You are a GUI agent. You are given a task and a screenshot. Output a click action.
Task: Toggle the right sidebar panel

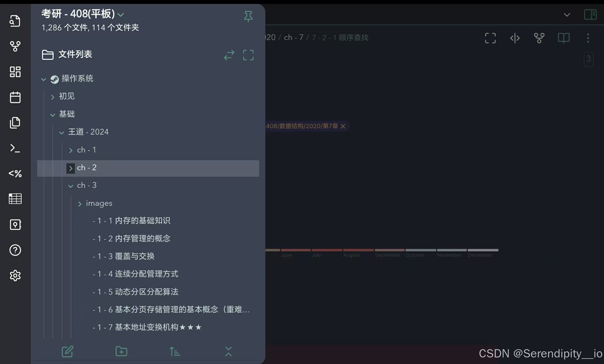(590, 15)
